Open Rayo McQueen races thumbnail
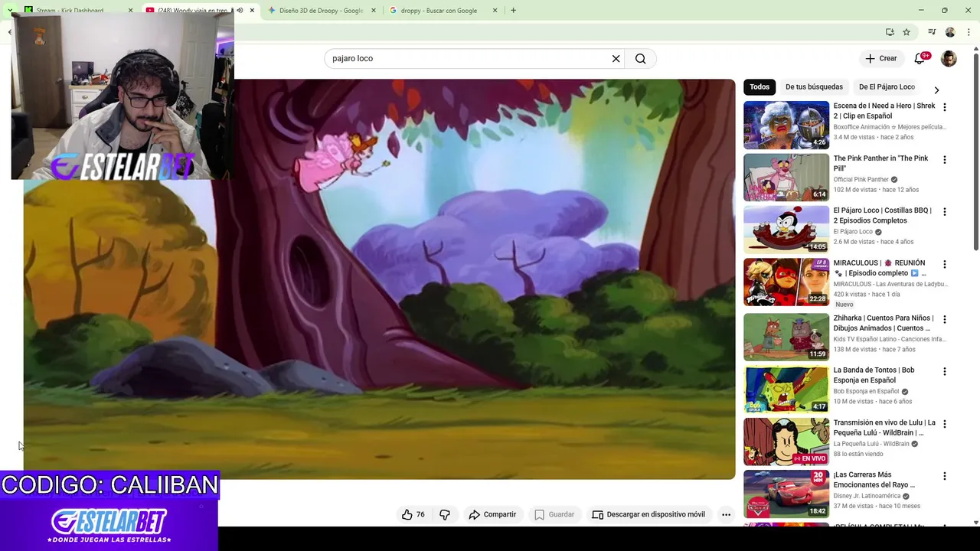 pos(786,494)
